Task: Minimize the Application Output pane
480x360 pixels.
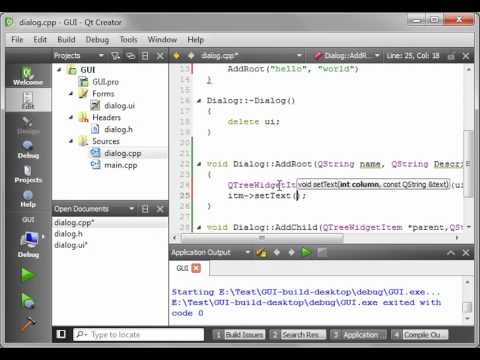Action: tap(450, 253)
